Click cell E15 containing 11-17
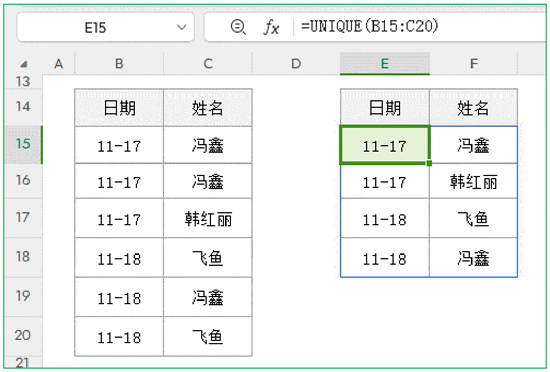The image size is (550, 372). pyautogui.click(x=385, y=145)
